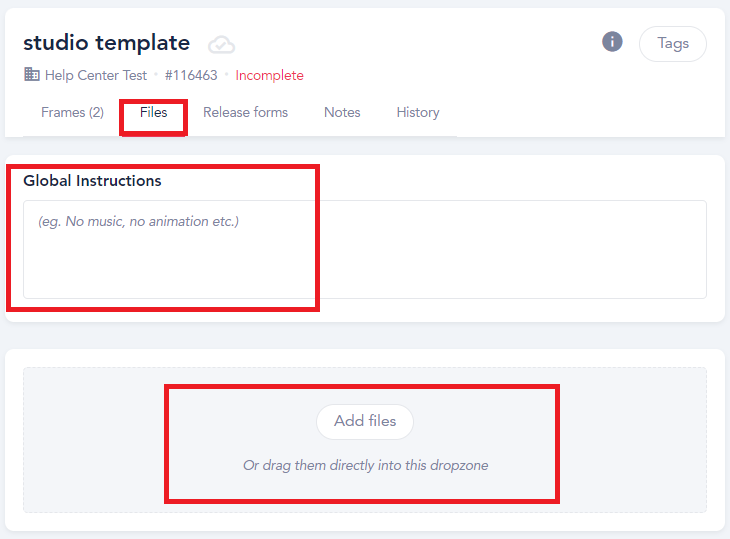730x539 pixels.
Task: Click the word 'template' in the title
Action: pos(143,44)
